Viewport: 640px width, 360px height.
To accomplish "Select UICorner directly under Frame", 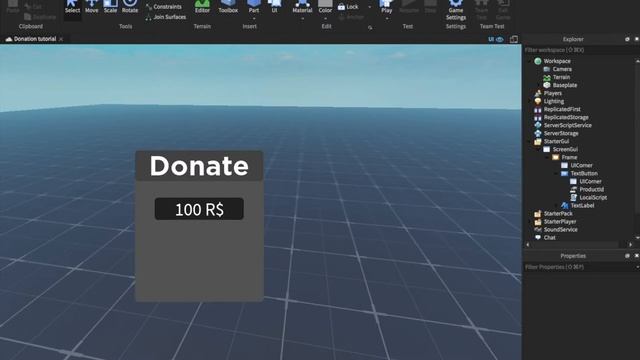I will (581, 165).
